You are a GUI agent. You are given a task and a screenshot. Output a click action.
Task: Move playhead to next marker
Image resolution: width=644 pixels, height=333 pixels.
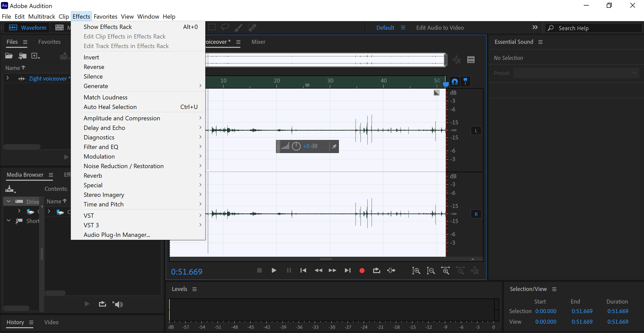point(347,270)
